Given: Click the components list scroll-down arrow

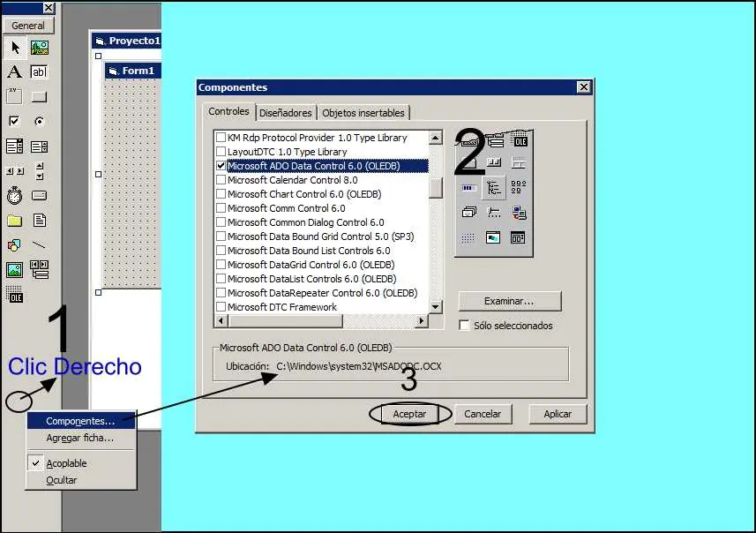Looking at the screenshot, I should point(436,307).
